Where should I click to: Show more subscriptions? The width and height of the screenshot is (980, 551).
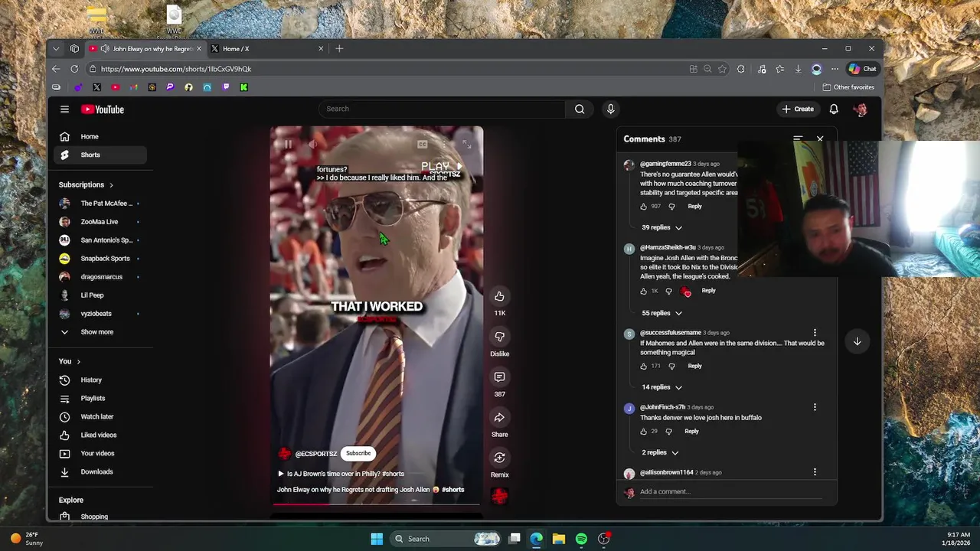(100, 332)
